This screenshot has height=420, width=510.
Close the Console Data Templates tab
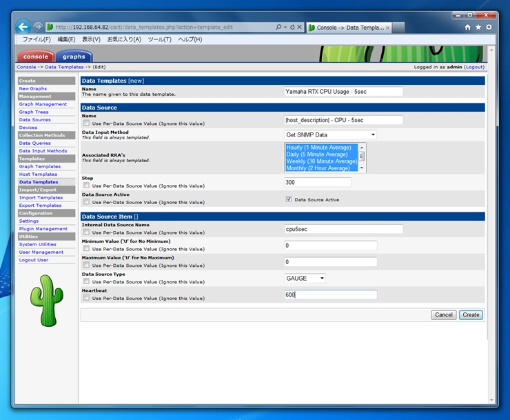388,28
